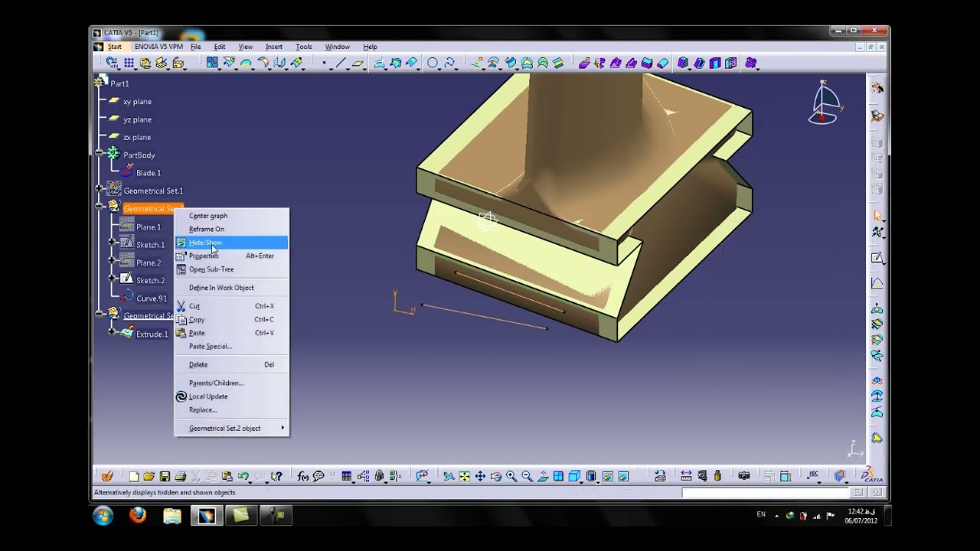Click the Firefox icon in the taskbar
Image resolution: width=980 pixels, height=551 pixels.
138,515
